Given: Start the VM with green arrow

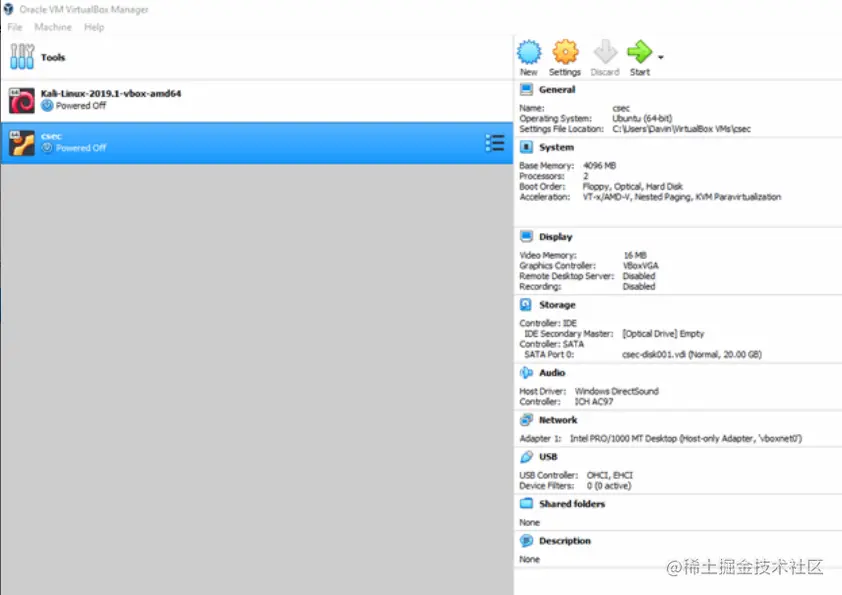Looking at the screenshot, I should pos(640,52).
